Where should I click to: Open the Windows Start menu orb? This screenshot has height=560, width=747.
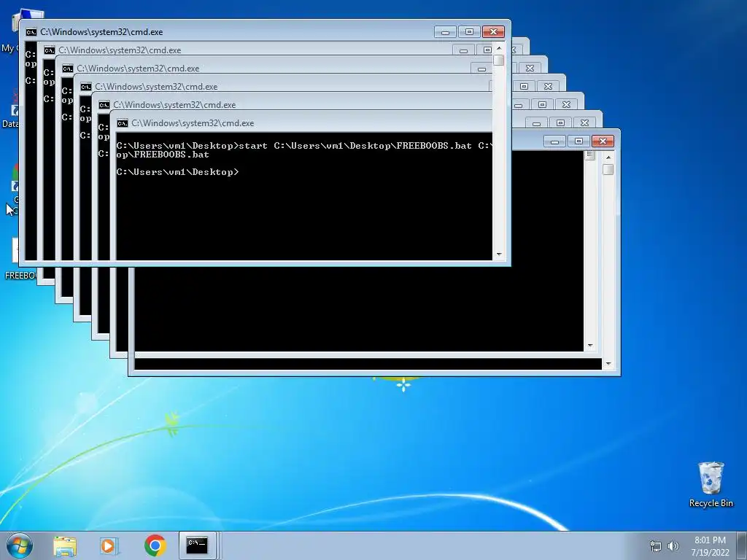(x=19, y=545)
